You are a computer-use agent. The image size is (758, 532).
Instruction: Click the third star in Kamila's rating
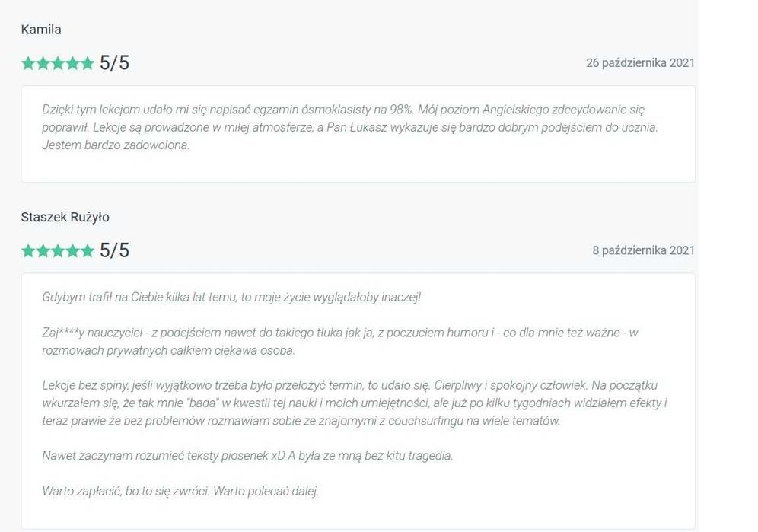(57, 63)
